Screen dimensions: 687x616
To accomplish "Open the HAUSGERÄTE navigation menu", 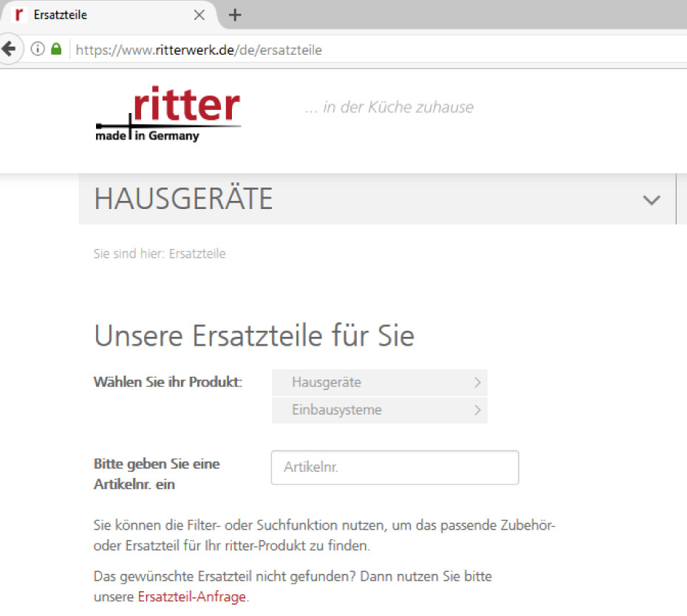I will 184,199.
